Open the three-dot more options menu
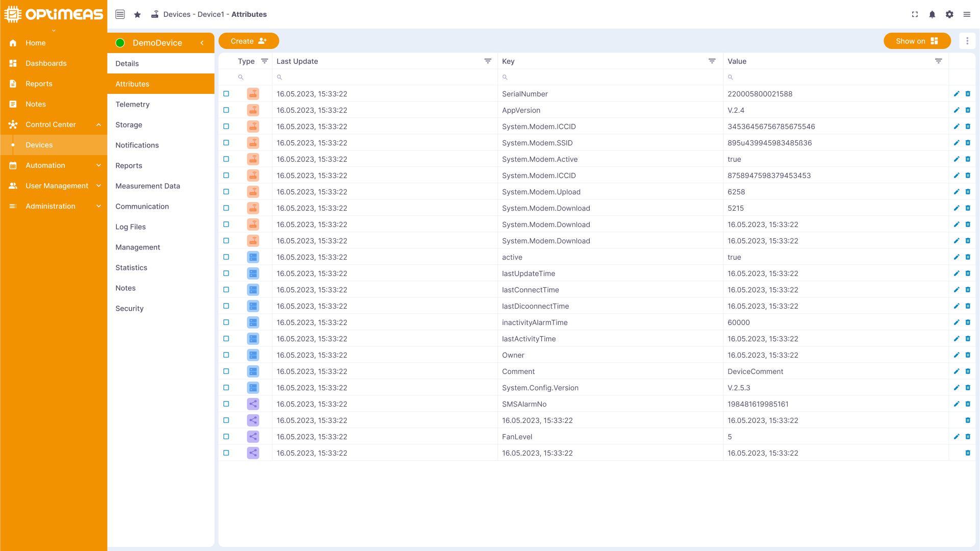 coord(967,41)
